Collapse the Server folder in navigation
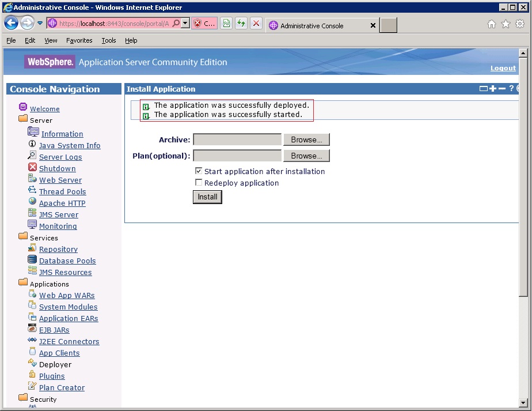This screenshot has width=532, height=411. click(23, 119)
